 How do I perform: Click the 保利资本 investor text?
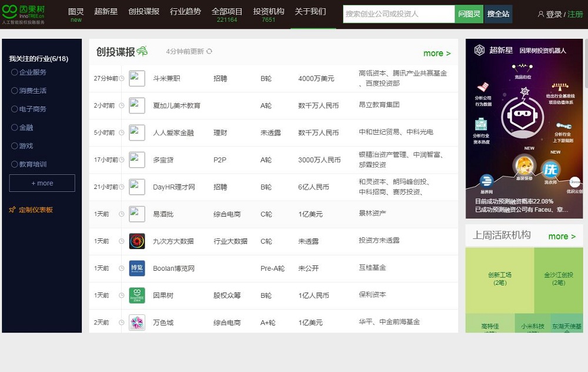tap(372, 294)
